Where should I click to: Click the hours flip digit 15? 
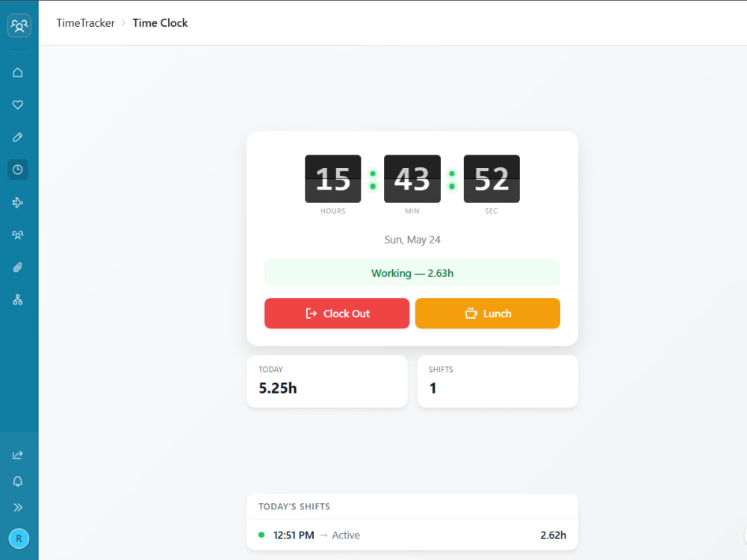333,179
